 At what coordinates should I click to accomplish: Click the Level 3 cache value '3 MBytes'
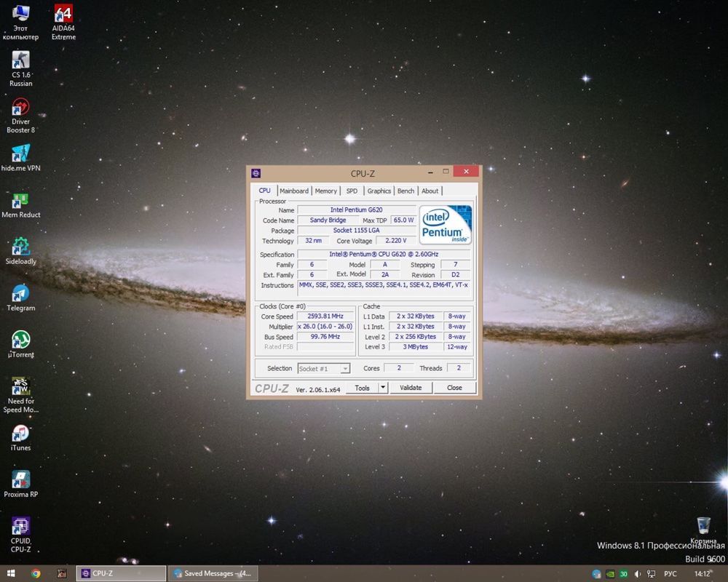tap(416, 347)
